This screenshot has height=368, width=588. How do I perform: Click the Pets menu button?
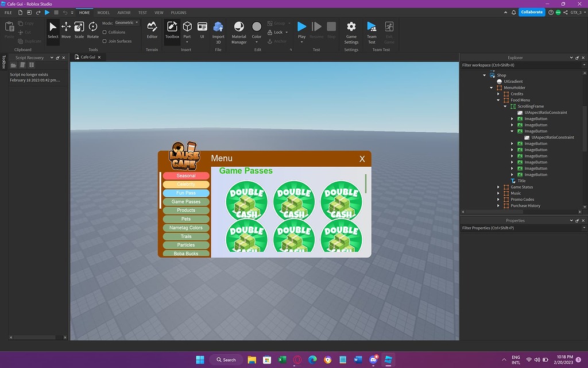tap(186, 219)
